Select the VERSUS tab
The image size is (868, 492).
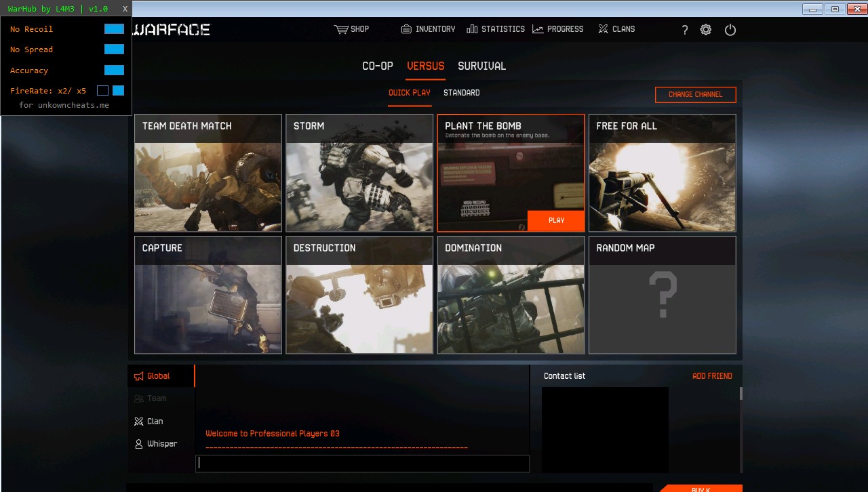tap(426, 66)
